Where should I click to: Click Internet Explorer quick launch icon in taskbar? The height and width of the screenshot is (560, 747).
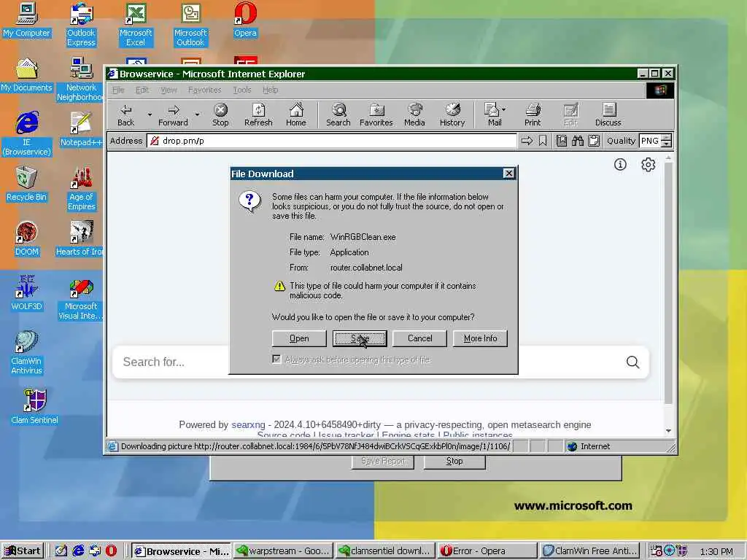[x=78, y=551]
